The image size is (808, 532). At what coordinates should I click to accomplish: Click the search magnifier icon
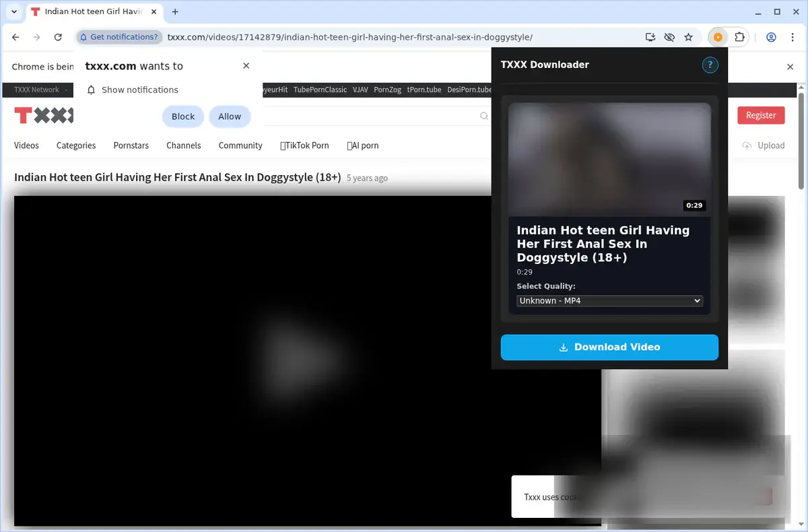point(484,116)
